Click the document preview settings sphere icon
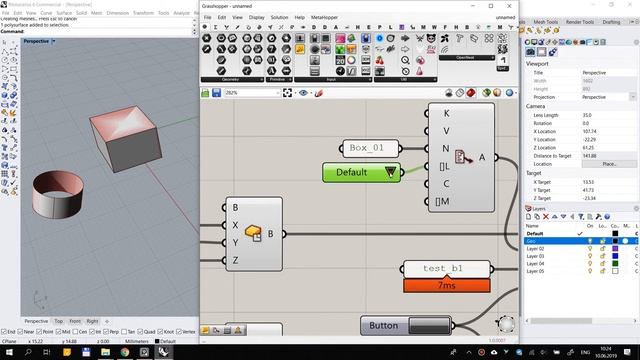640x360 pixels. [497, 93]
